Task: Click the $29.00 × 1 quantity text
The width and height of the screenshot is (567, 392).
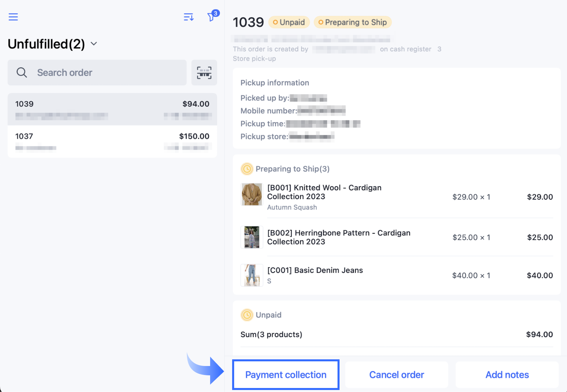Action: 471,197
